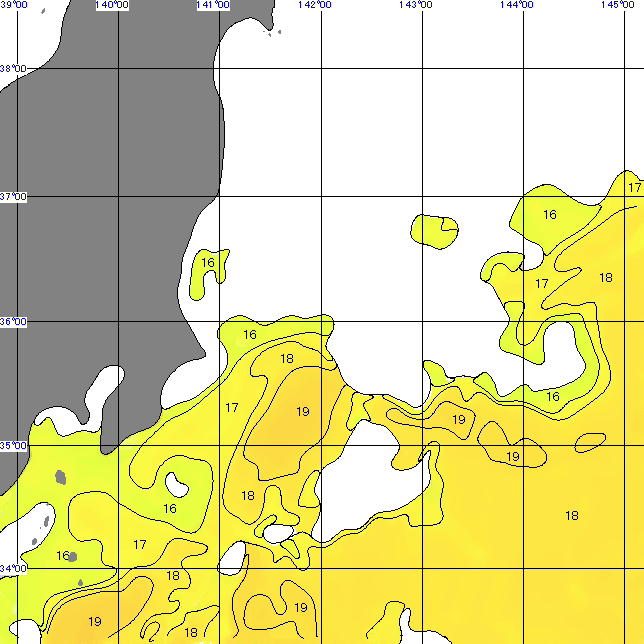The width and height of the screenshot is (644, 644).
Task: Click the 141°00 longitude label
Action: (x=213, y=5)
